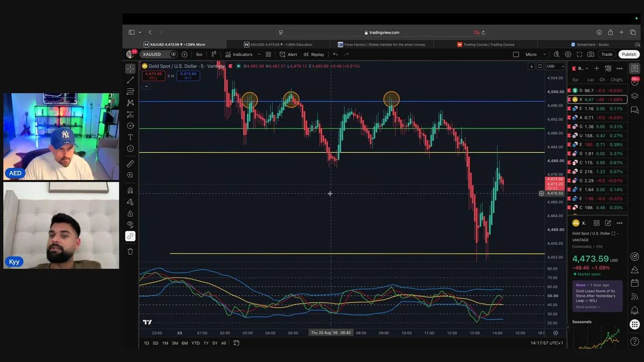The image size is (644, 362).
Task: Click the tradingview.com address bar
Action: click(x=381, y=32)
